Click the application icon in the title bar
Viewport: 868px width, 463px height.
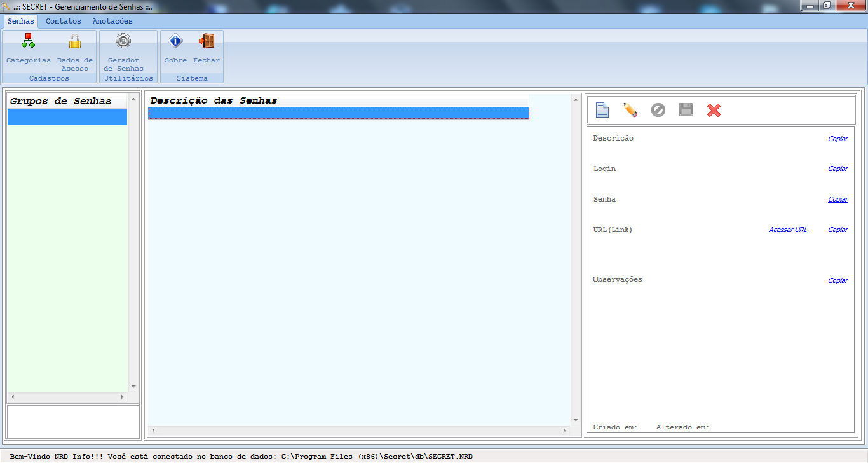[6, 6]
